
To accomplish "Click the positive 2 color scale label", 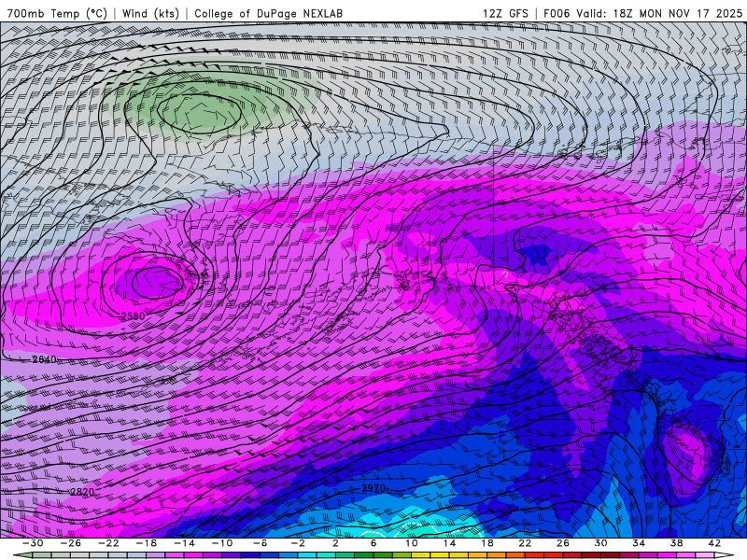I will tap(335, 543).
